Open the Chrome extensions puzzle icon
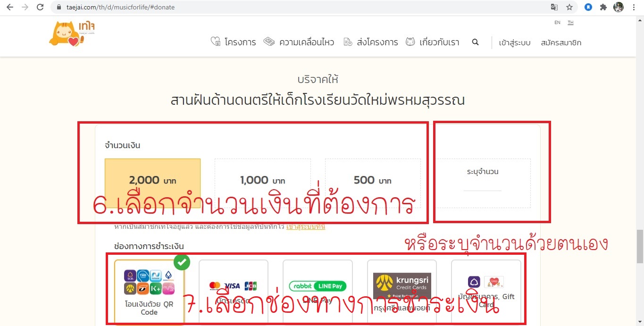Viewport: 644px width, 326px height. [603, 7]
